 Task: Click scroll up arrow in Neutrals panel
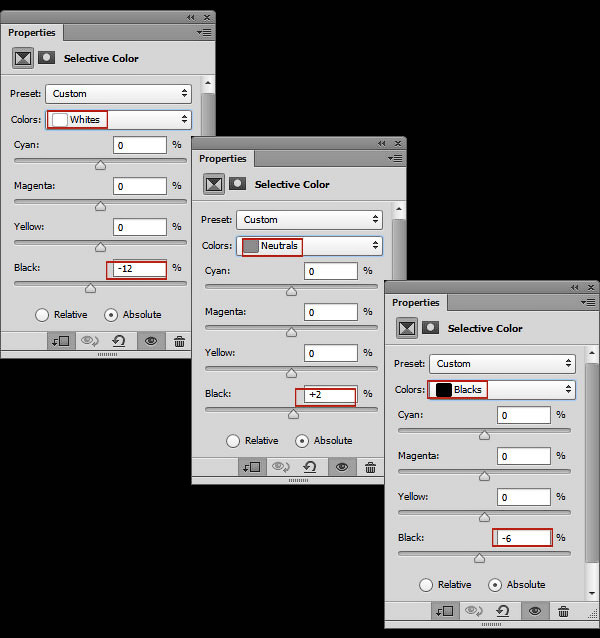click(x=399, y=209)
